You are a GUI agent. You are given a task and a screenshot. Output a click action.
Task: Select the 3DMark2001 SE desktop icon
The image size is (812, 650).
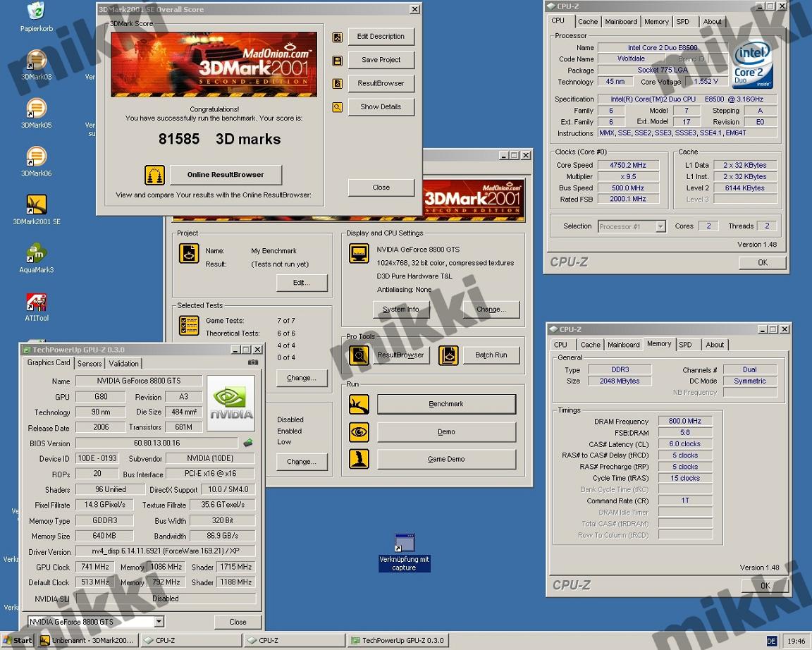36,210
